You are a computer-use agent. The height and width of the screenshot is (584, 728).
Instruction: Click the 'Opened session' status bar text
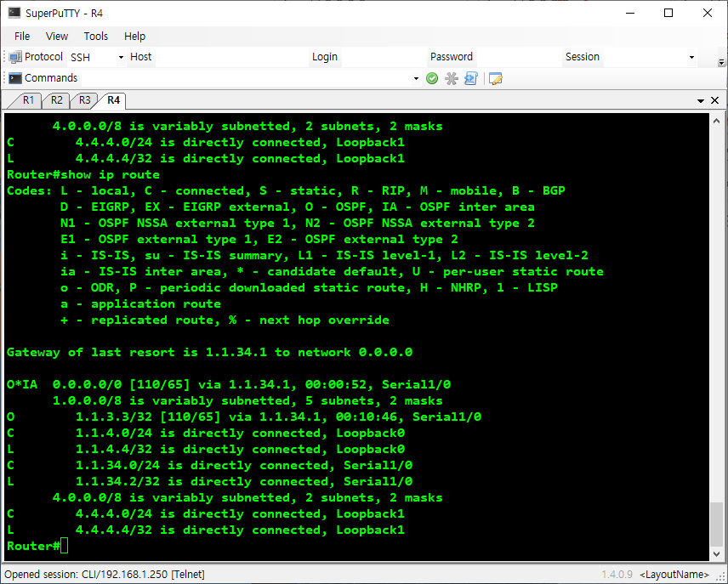point(105,575)
